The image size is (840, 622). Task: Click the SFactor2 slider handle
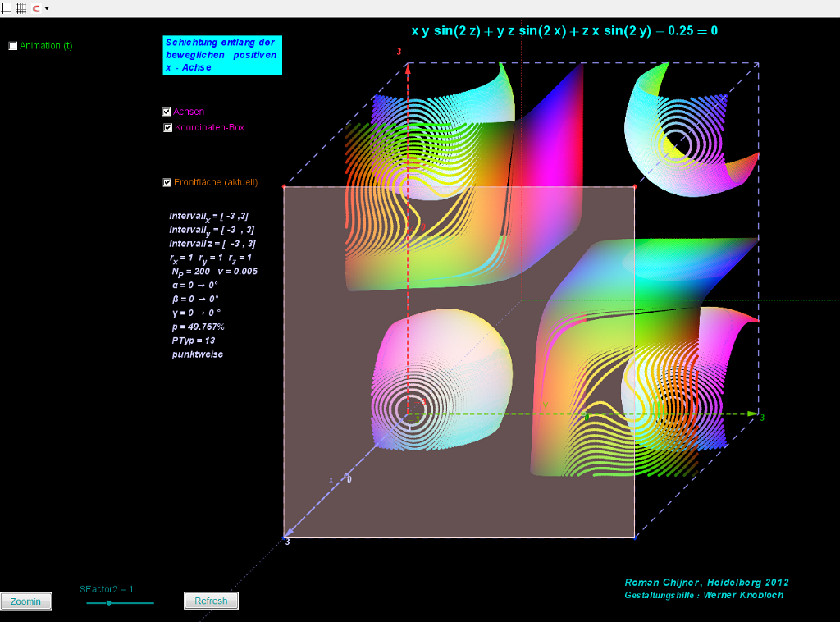(109, 603)
